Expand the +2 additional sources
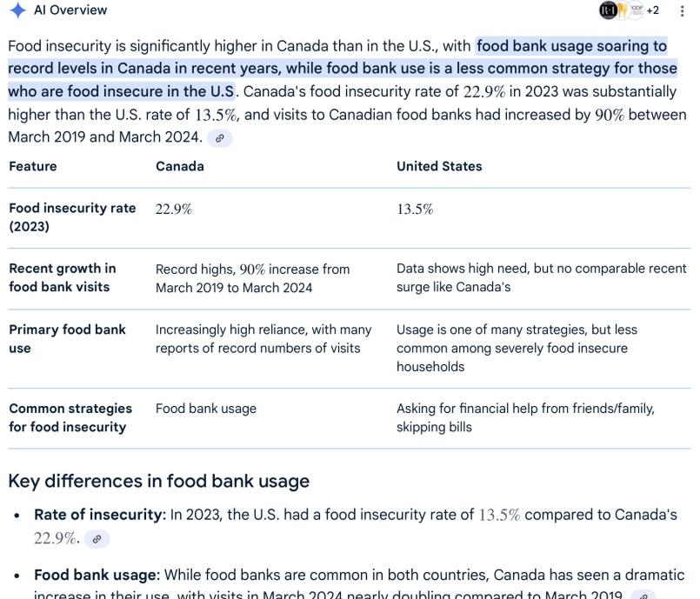Screen dimensions: 700x599 tap(652, 10)
